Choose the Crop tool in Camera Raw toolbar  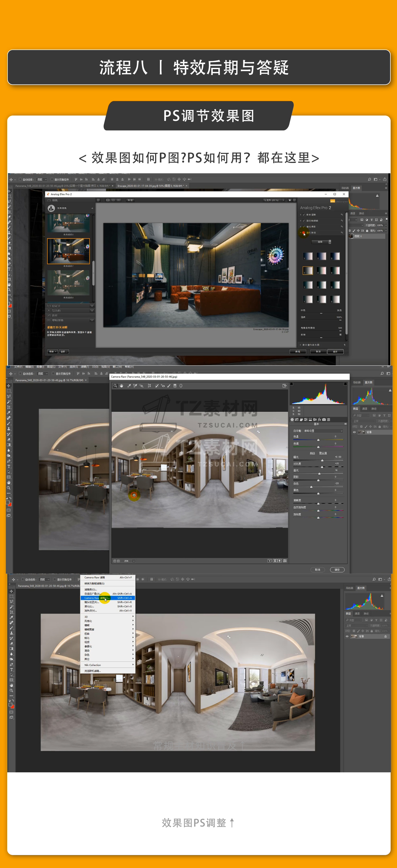point(149,386)
